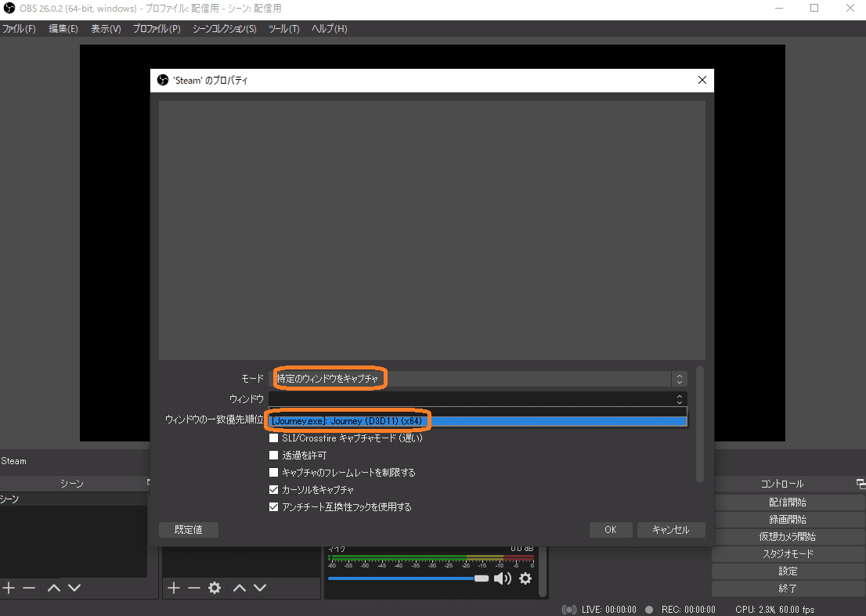866x616 pixels.
Task: Uncheck カーソルをキャプチャ checkbox
Action: point(273,490)
